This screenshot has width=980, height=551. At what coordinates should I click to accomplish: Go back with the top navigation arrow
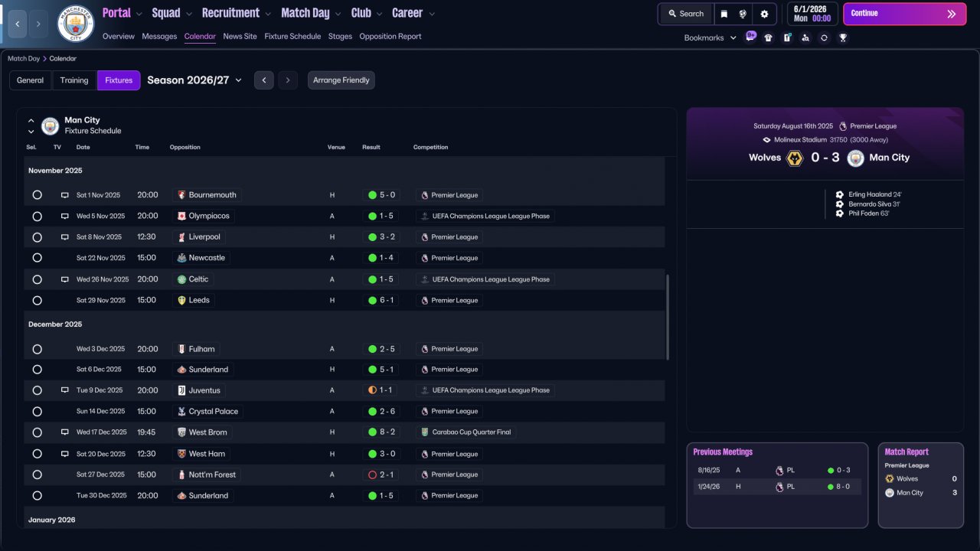(18, 24)
